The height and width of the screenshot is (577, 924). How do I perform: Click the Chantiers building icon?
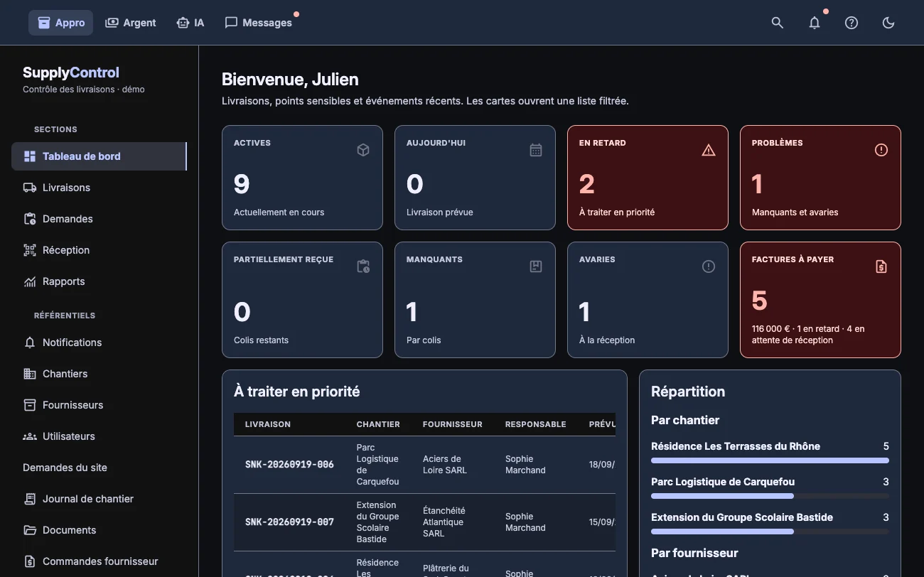30,374
